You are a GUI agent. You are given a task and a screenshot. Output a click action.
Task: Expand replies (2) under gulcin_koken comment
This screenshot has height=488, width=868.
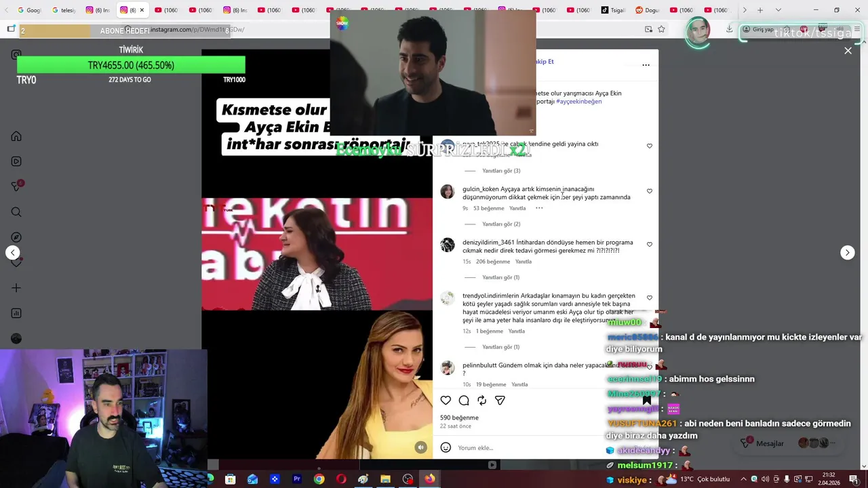click(501, 224)
